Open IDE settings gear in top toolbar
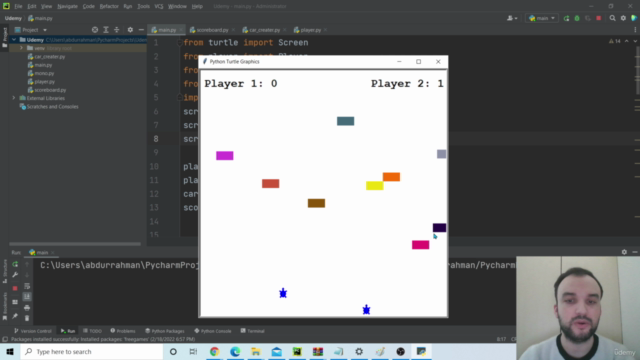The height and width of the screenshot is (360, 640). 623,18
